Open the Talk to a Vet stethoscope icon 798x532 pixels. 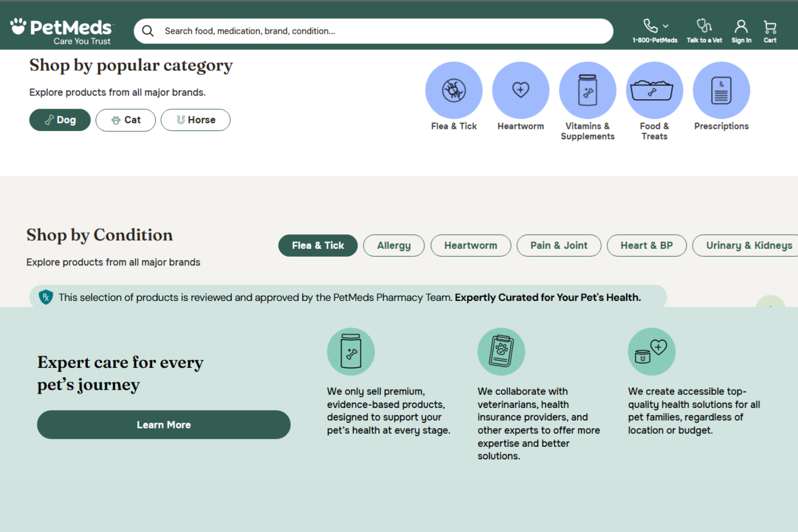tap(704, 25)
